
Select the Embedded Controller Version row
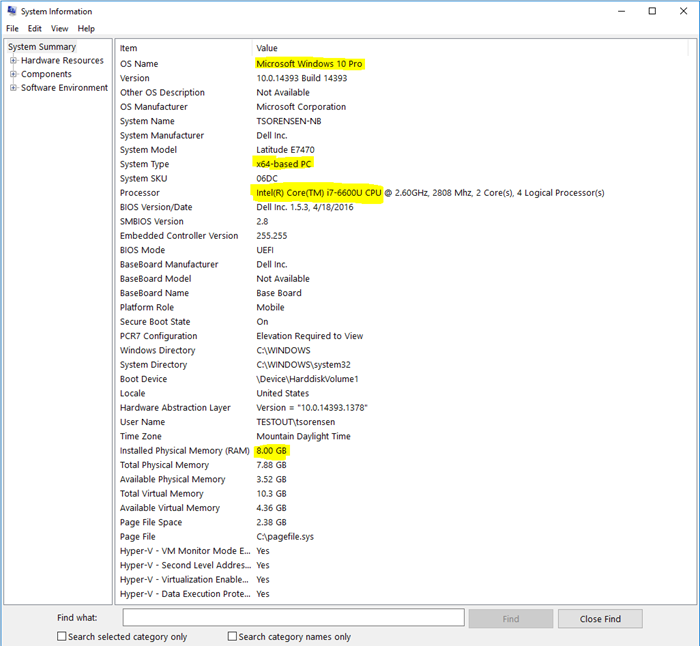179,236
